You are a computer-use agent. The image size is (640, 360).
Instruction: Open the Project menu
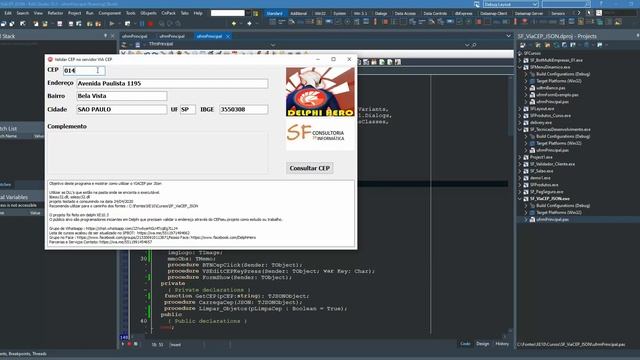point(74,13)
